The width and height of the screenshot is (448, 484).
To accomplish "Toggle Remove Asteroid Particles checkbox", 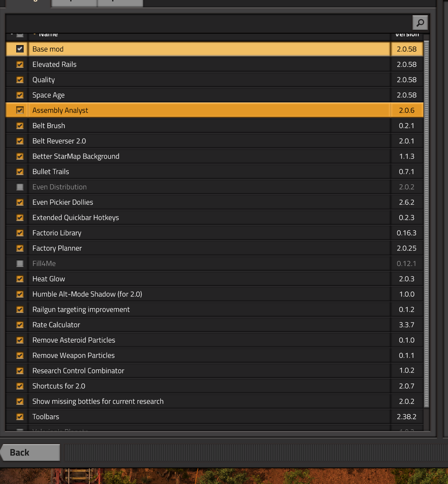I will (20, 340).
